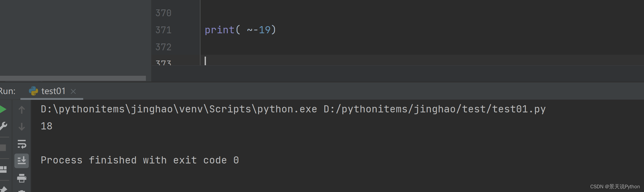Click 'Process finished with exit code 0' text
This screenshot has height=192, width=644.
tap(140, 160)
